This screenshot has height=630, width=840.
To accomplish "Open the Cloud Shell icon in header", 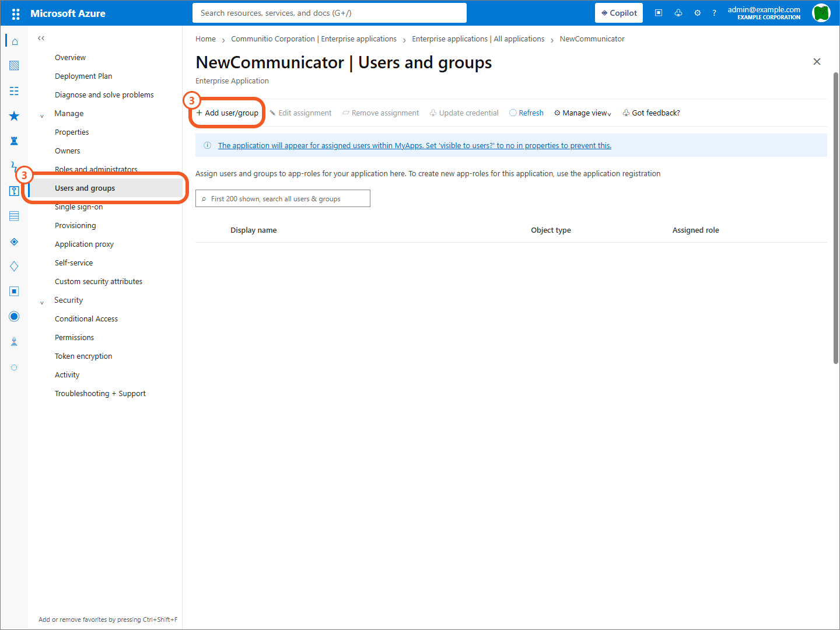I will pyautogui.click(x=659, y=13).
